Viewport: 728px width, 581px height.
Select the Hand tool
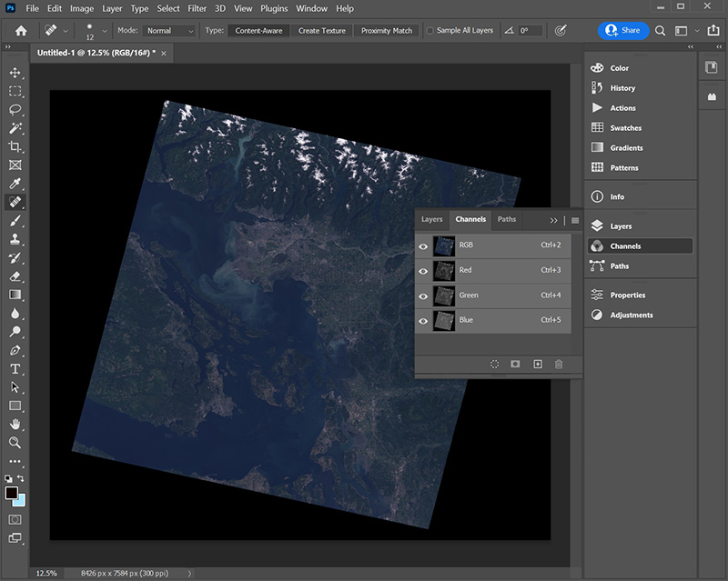point(15,424)
